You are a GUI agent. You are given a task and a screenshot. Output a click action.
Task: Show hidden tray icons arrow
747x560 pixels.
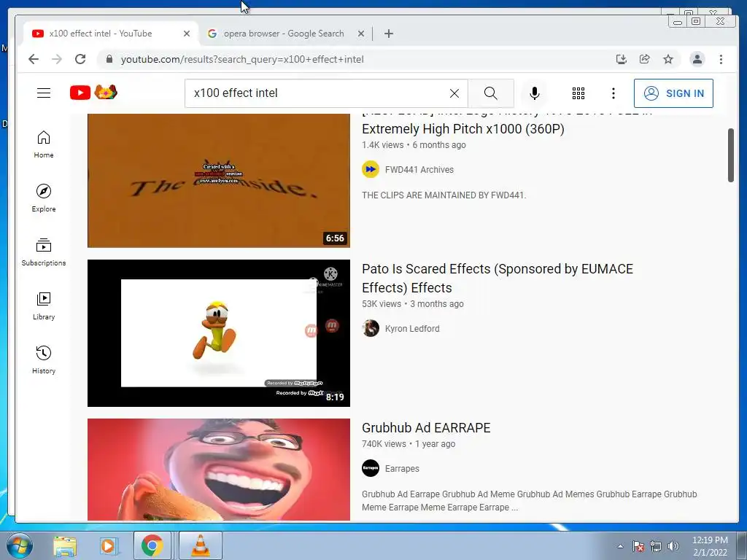[x=620, y=546]
